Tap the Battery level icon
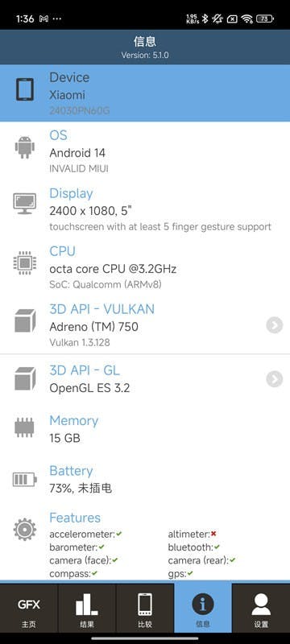This screenshot has height=644, width=290. (25, 479)
